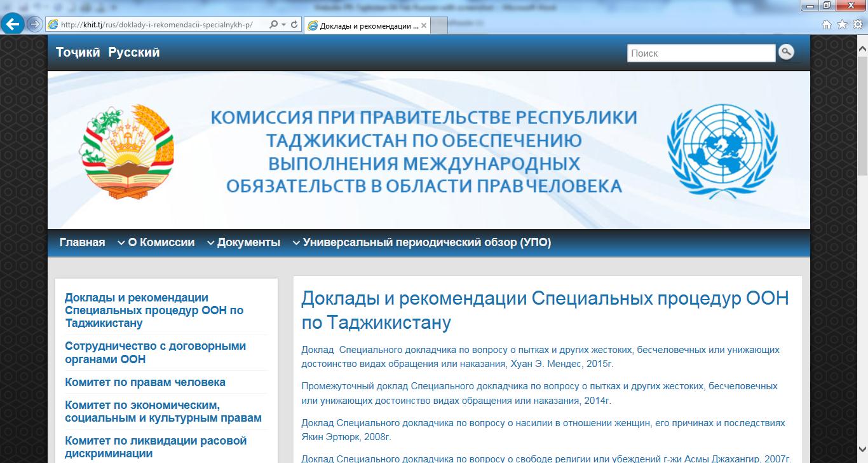Click the Refresh icon in address bar
The height and width of the screenshot is (463, 868).
click(294, 25)
